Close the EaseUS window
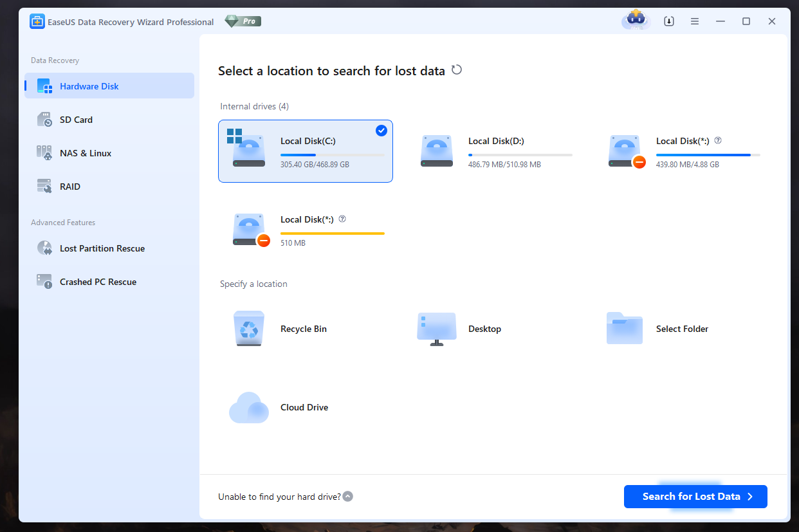The image size is (799, 532). tap(772, 21)
